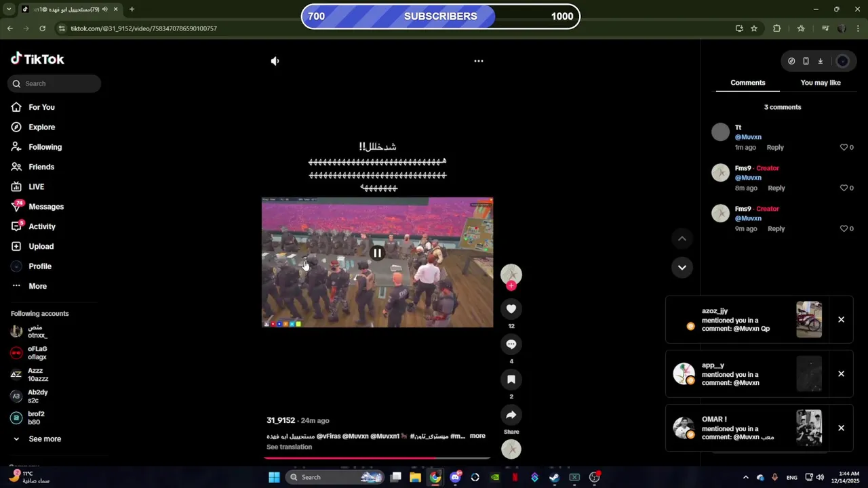Screen dimensions: 868x488
Task: Click See translation under the caption
Action: (x=289, y=447)
